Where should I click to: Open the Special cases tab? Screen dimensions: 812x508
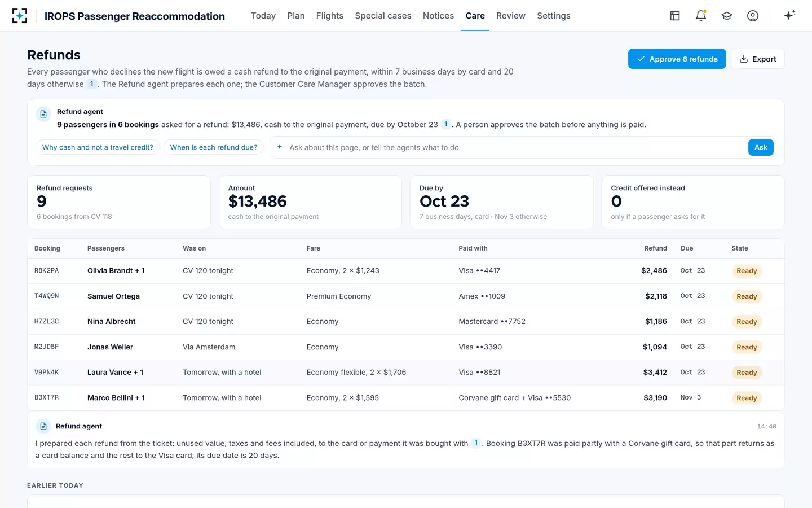pos(383,16)
